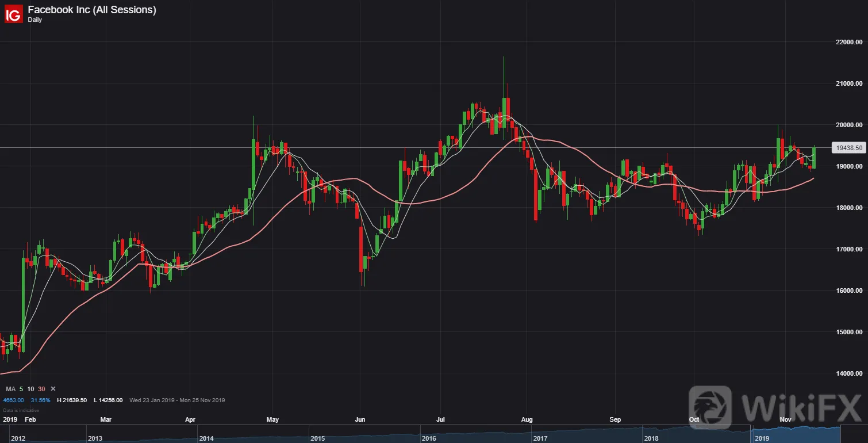Click the IG logo icon
The width and height of the screenshot is (868, 443).
14,14
